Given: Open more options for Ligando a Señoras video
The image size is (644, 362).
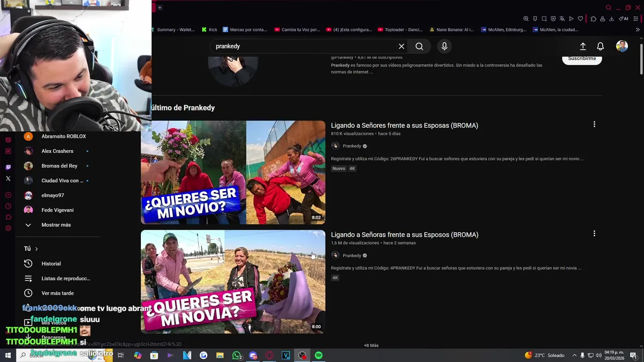Looking at the screenshot, I should tap(594, 233).
